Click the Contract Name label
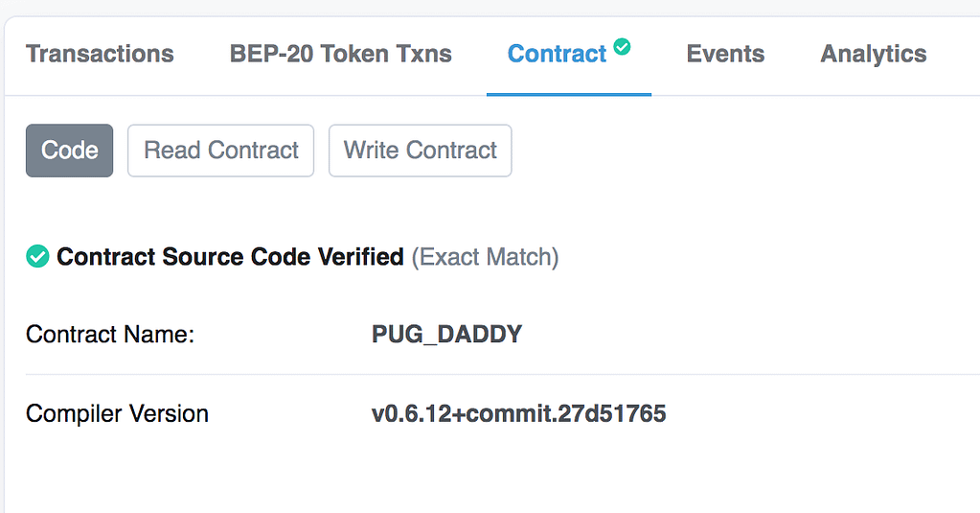The width and height of the screenshot is (980, 513). (x=110, y=334)
